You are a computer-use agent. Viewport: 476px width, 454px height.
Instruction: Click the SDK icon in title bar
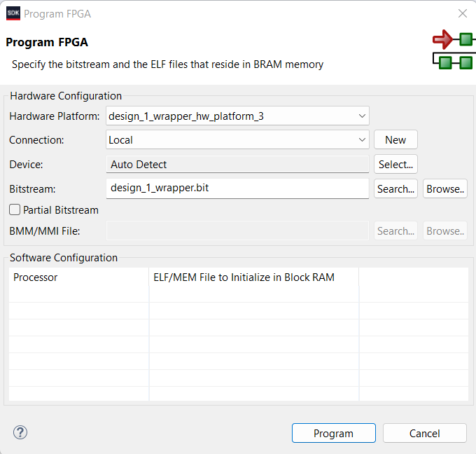(13, 13)
